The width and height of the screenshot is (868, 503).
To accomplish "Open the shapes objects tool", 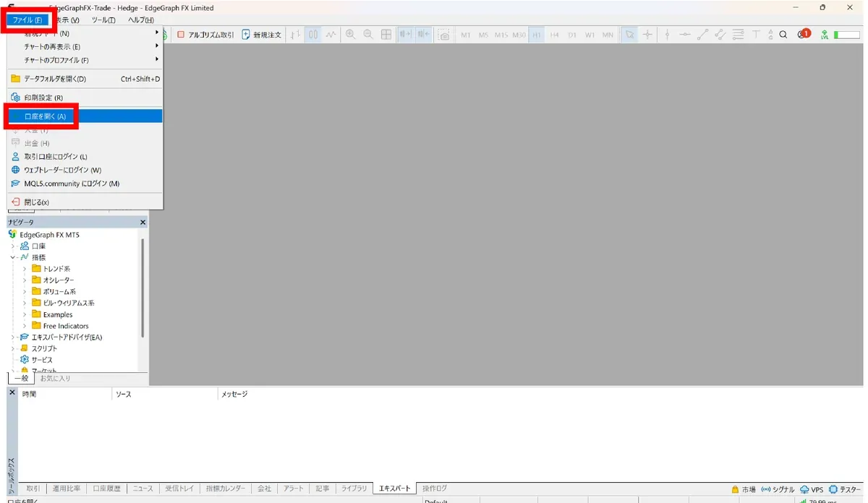I will coord(770,34).
